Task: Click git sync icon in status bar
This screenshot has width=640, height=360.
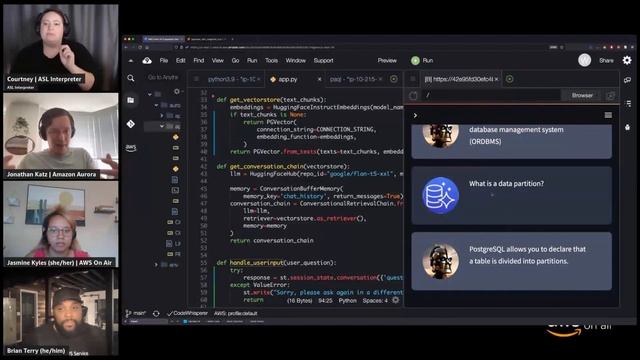Action: [156, 313]
